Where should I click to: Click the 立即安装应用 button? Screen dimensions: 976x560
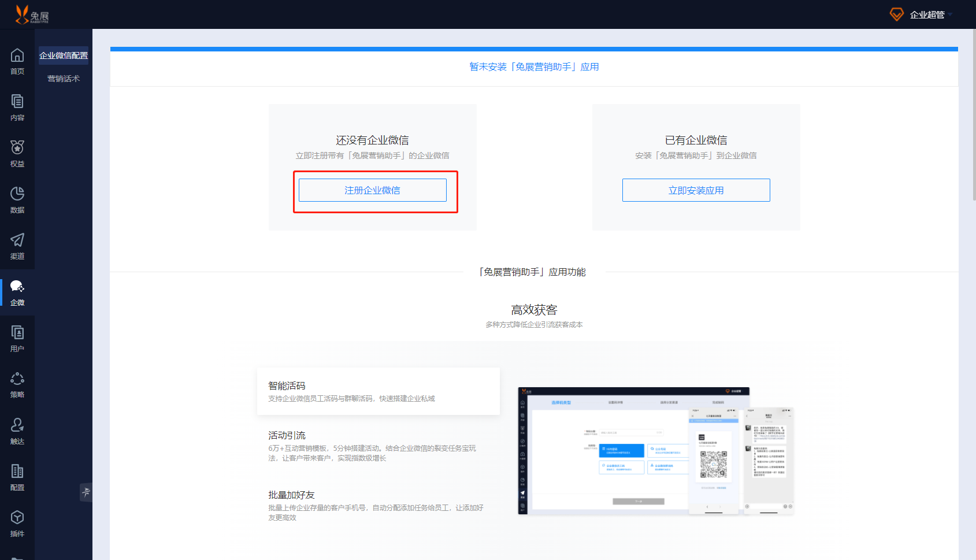(696, 190)
